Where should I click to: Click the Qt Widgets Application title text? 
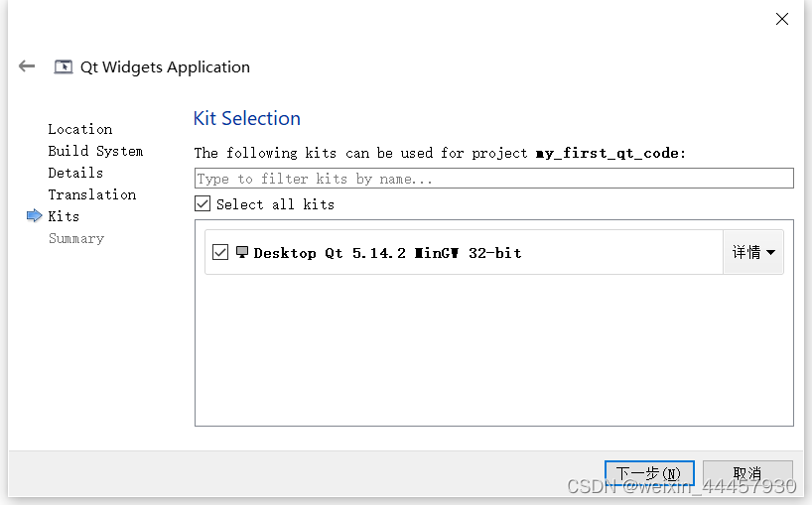point(165,67)
